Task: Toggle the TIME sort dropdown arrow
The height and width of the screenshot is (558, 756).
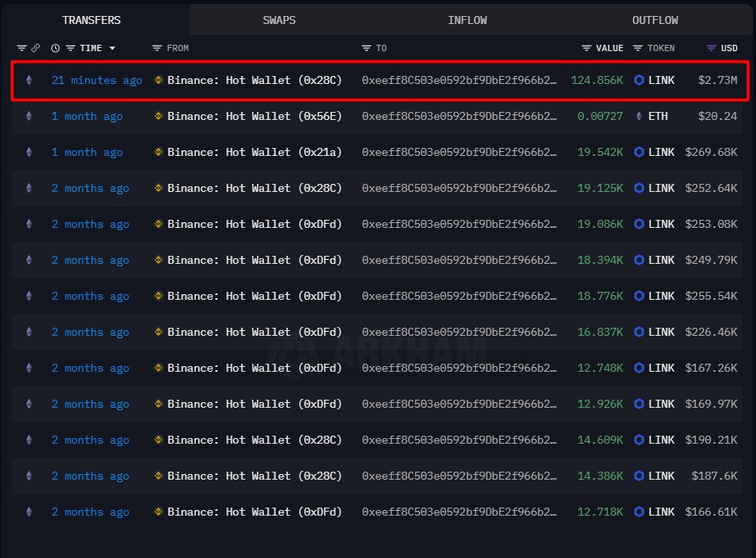Action: [112, 48]
